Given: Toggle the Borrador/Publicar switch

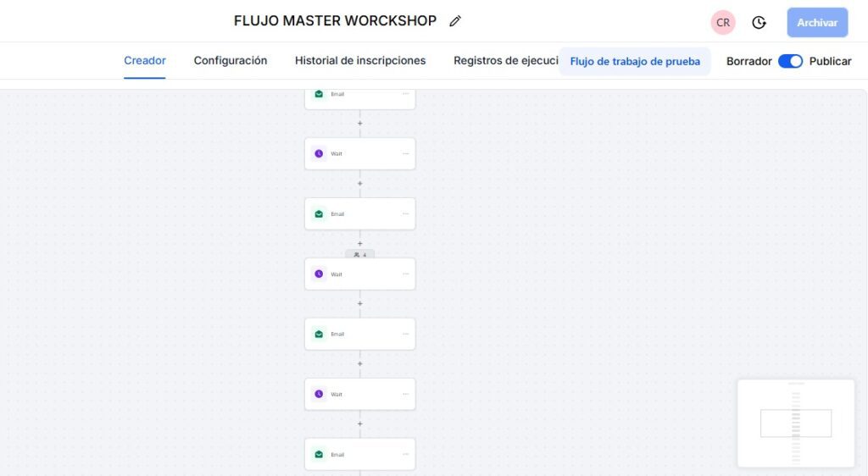Looking at the screenshot, I should point(790,61).
